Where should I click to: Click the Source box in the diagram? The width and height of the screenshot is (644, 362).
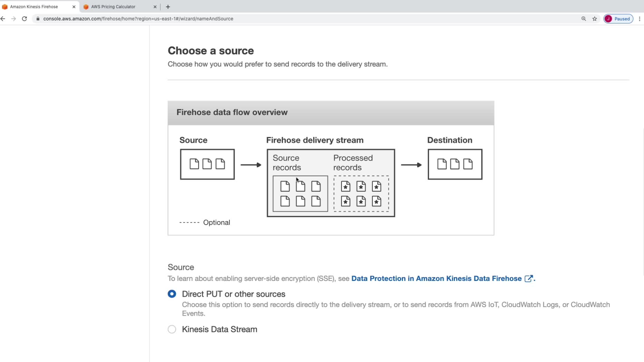(207, 164)
